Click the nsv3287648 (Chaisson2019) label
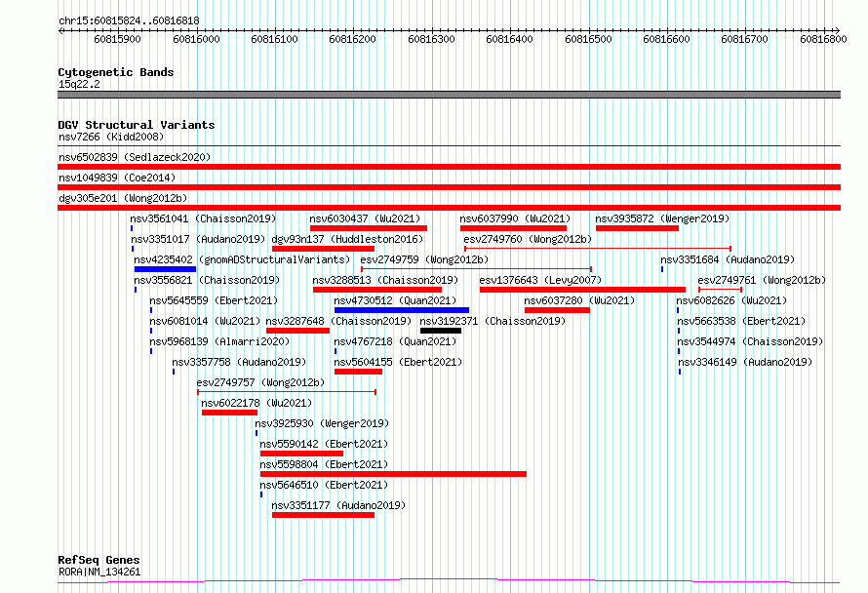Screen dimensions: 868x593 (338, 321)
